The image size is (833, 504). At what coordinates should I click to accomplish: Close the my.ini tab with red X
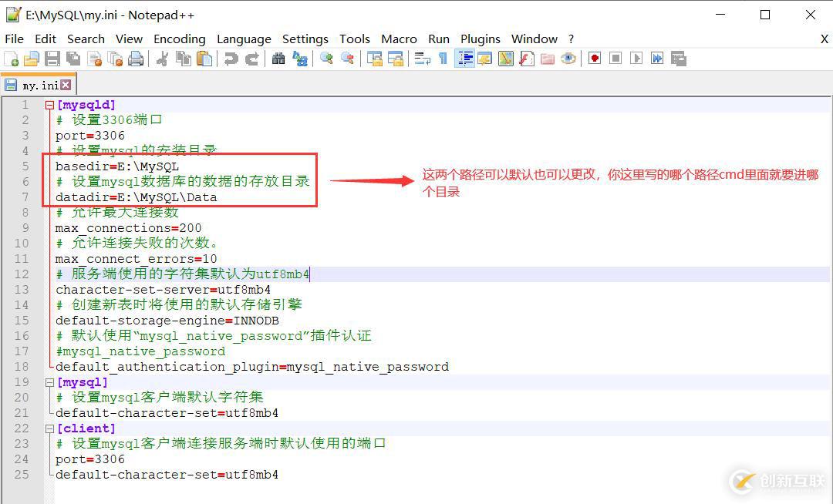click(x=66, y=85)
